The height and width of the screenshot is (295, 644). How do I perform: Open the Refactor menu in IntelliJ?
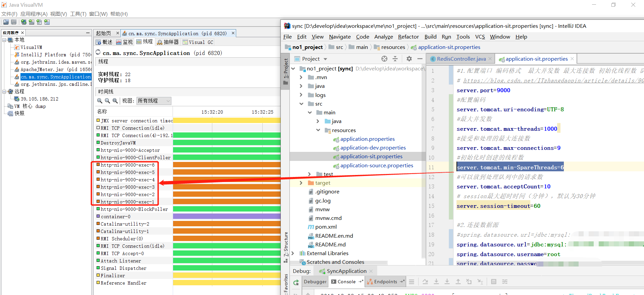point(408,37)
